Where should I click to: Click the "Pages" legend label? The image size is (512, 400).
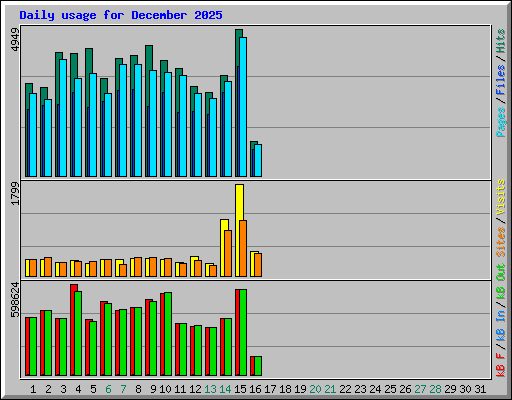click(500, 122)
